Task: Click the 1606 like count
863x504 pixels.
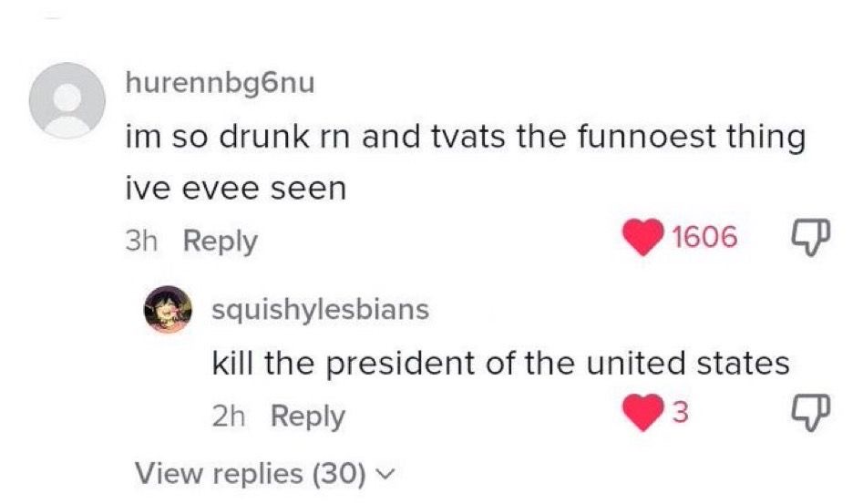Action: tap(702, 239)
